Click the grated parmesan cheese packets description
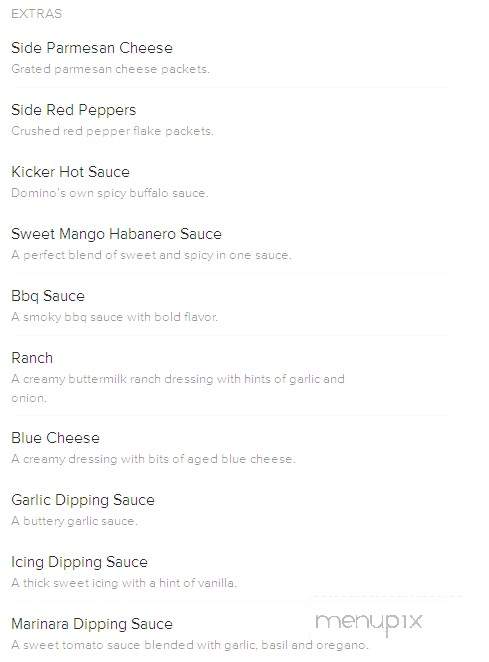This screenshot has height=662, width=489. [111, 69]
